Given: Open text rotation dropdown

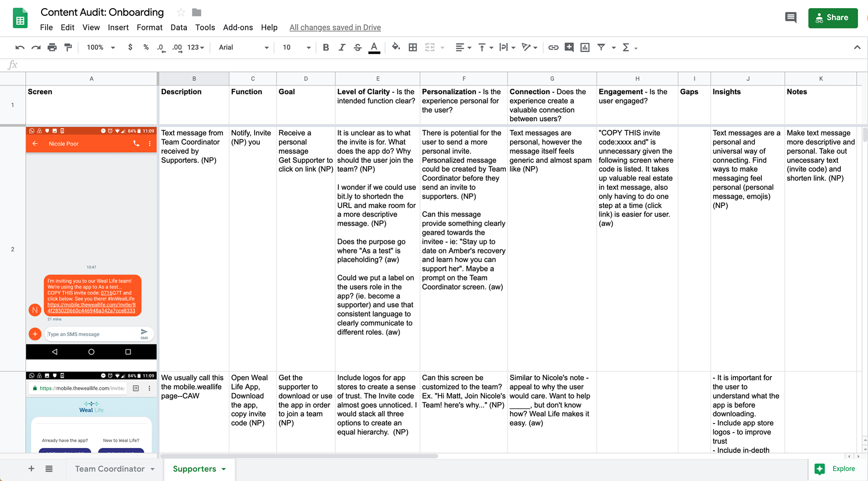Looking at the screenshot, I should pos(529,48).
